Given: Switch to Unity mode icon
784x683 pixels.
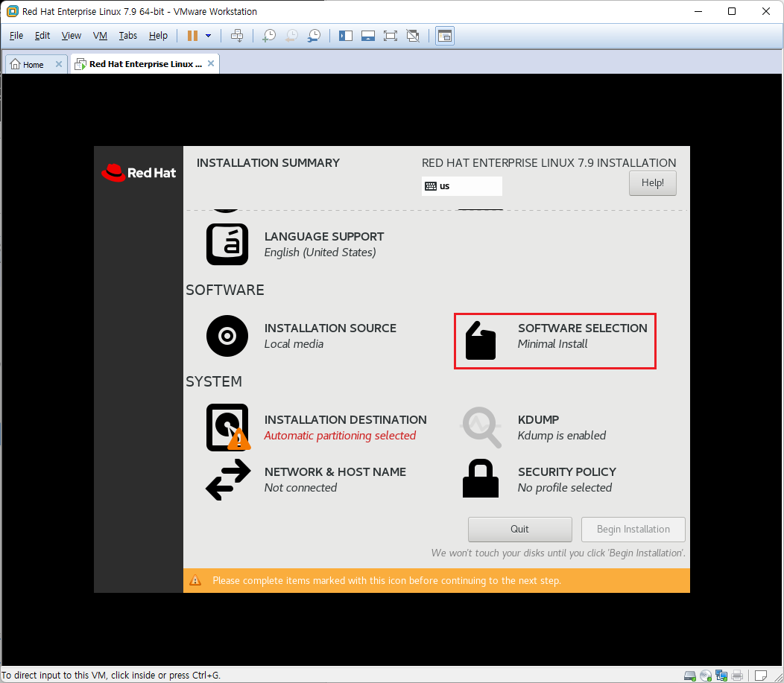Looking at the screenshot, I should click(x=413, y=36).
